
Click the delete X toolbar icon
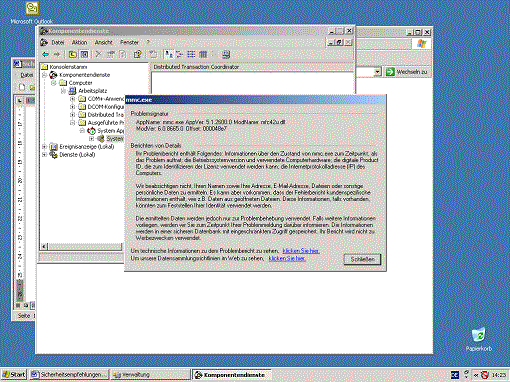98,54
